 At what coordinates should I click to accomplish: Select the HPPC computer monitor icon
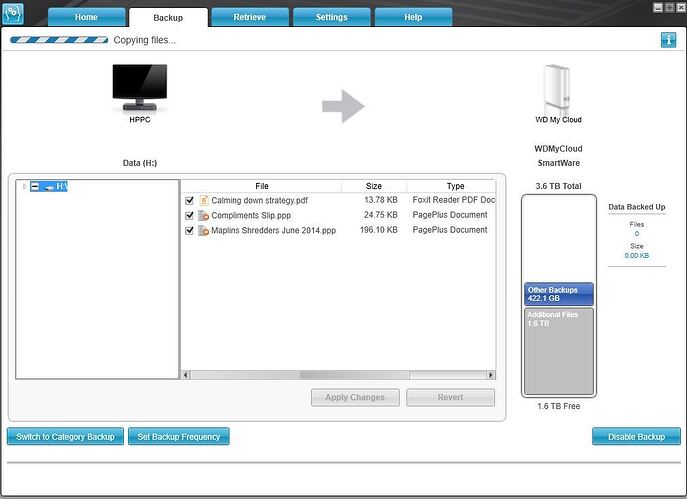[x=140, y=87]
